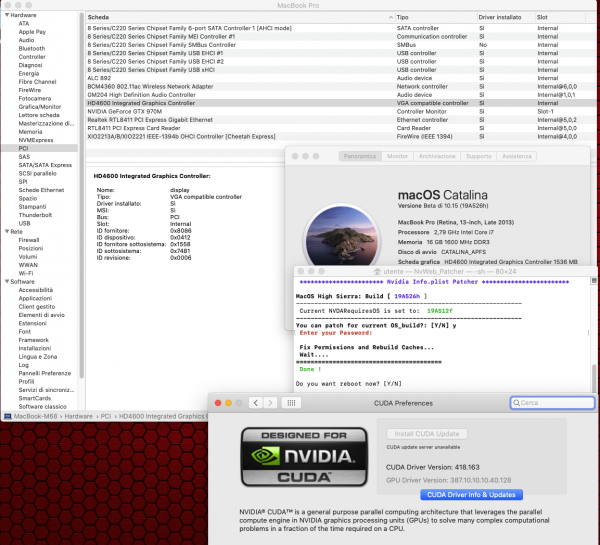Select Firewall under Rete
600x545 pixels.
pos(29,240)
